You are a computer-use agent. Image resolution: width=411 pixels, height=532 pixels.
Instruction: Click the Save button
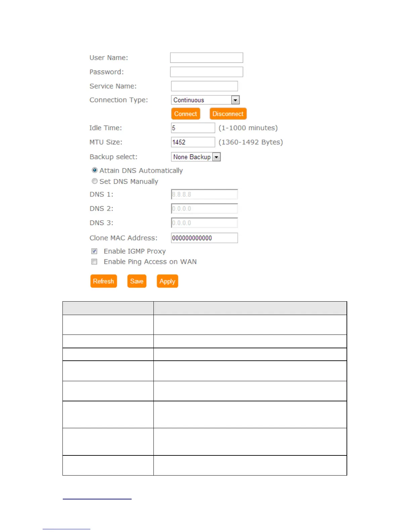(x=137, y=281)
